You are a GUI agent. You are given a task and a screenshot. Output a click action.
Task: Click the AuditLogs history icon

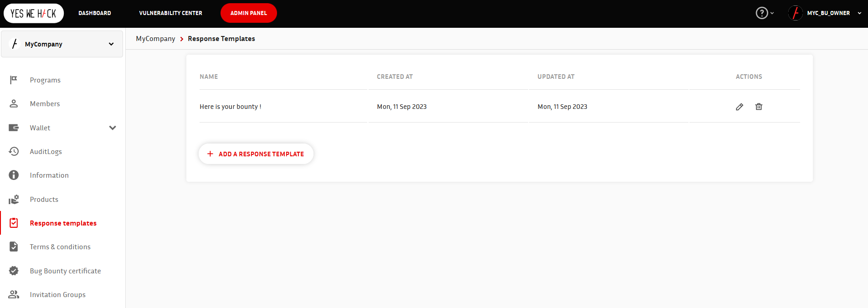(x=14, y=151)
